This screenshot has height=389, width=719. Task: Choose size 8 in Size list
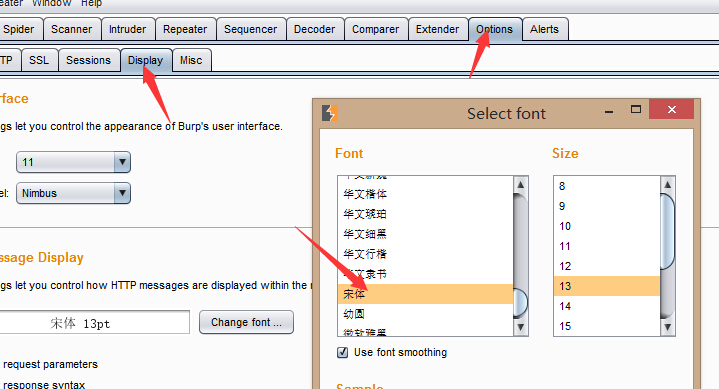pos(607,186)
